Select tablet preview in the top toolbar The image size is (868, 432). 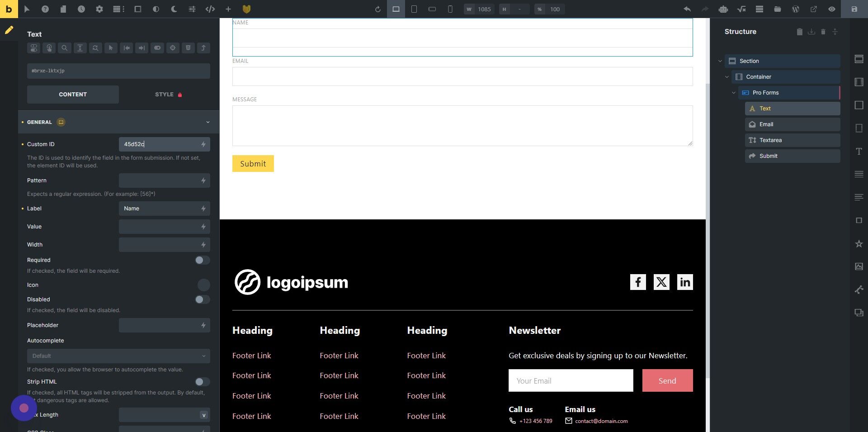pyautogui.click(x=414, y=9)
